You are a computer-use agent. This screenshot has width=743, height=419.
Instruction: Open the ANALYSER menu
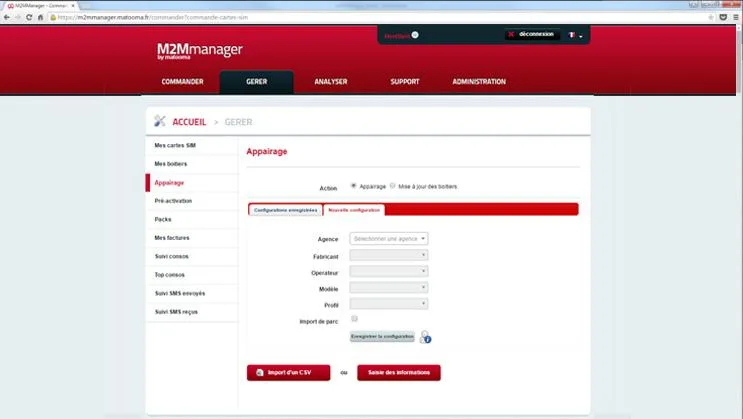click(x=331, y=82)
